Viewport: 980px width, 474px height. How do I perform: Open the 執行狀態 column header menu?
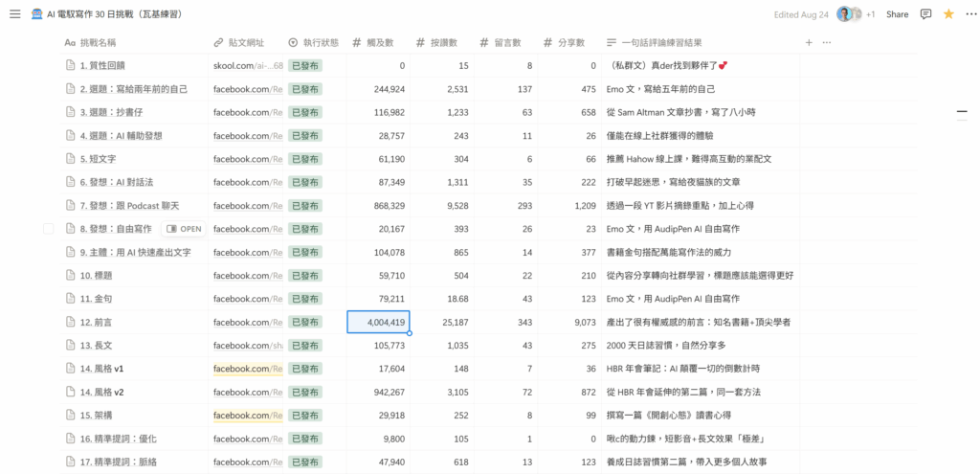(315, 42)
